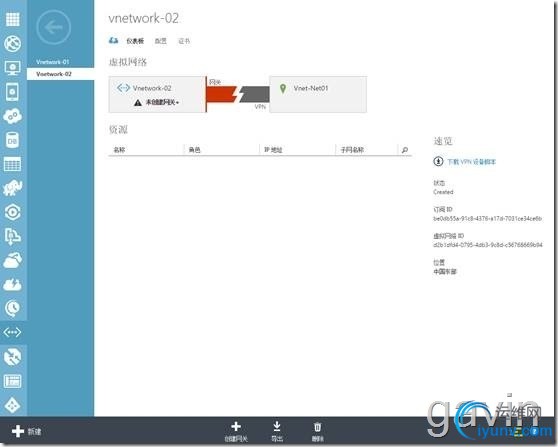This screenshot has height=447, width=558.
Task: Sort by 角色 column header
Action: (195, 150)
